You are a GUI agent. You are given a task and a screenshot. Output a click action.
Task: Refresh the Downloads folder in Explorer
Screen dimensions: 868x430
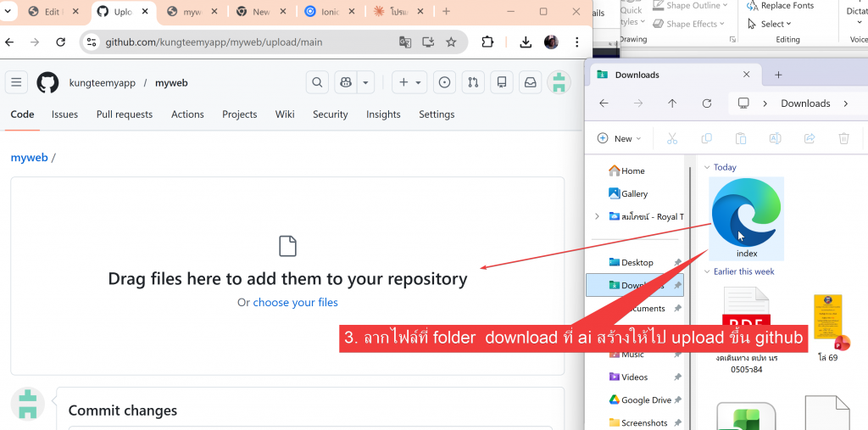(707, 103)
